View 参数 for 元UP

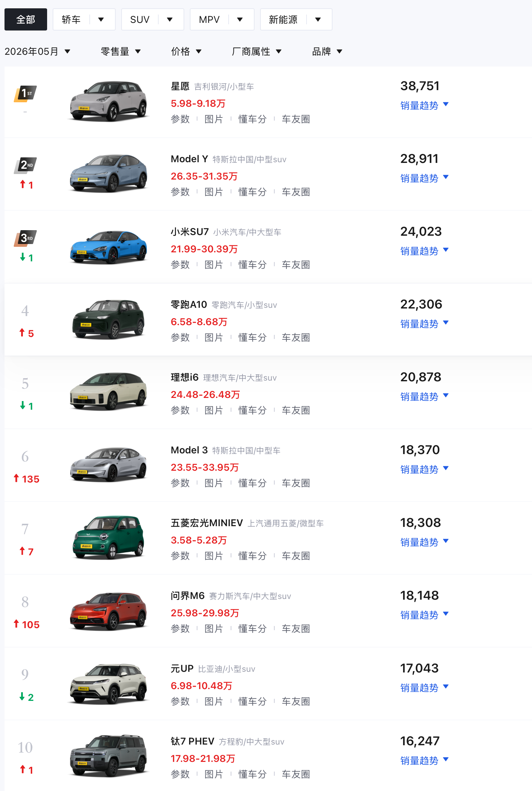tap(180, 702)
